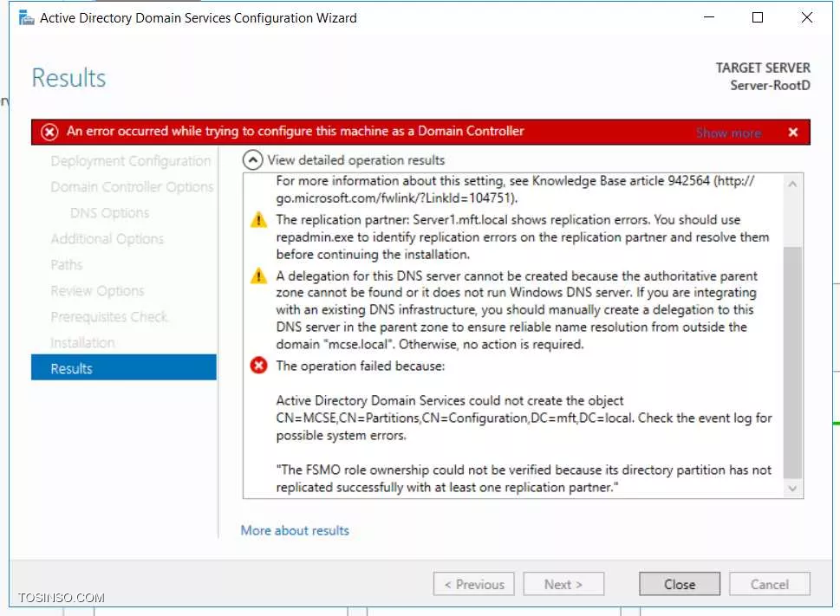Screen dimensions: 840x616
Task: Select Review Options step
Action: click(x=97, y=290)
